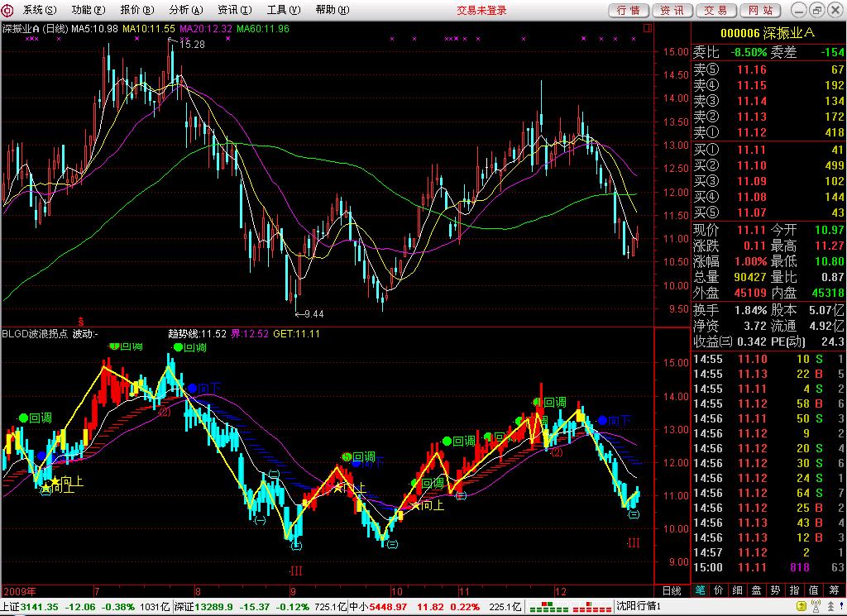This screenshot has height=616, width=847.
Task: Click the MA5:10.98 indicator label
Action: (95, 29)
